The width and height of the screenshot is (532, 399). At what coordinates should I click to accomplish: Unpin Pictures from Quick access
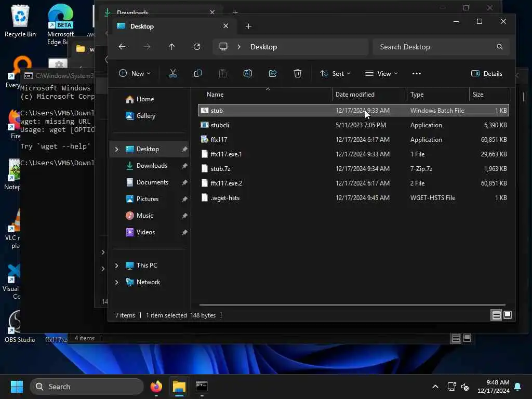[x=184, y=199]
